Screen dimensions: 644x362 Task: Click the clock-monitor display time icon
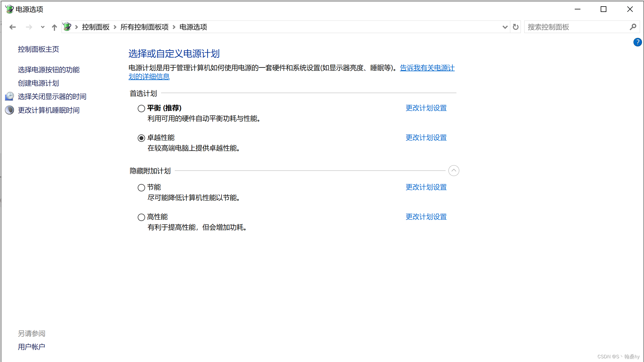coord(9,96)
